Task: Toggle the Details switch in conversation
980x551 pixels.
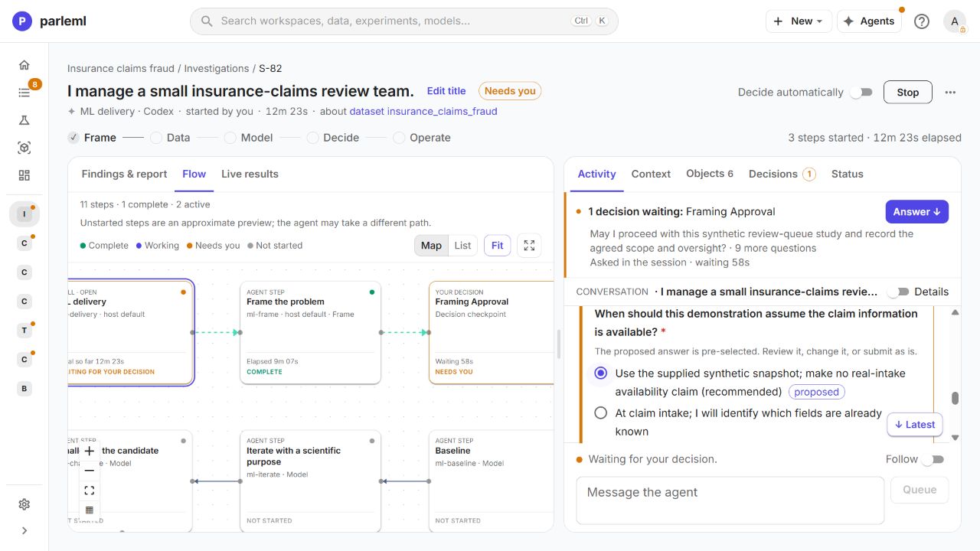Action: pyautogui.click(x=898, y=292)
